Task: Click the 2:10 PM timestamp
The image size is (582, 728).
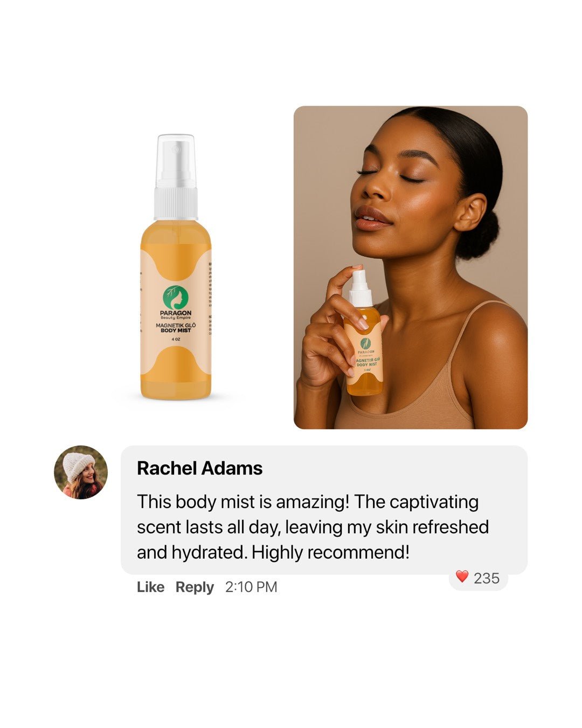Action: click(x=251, y=587)
